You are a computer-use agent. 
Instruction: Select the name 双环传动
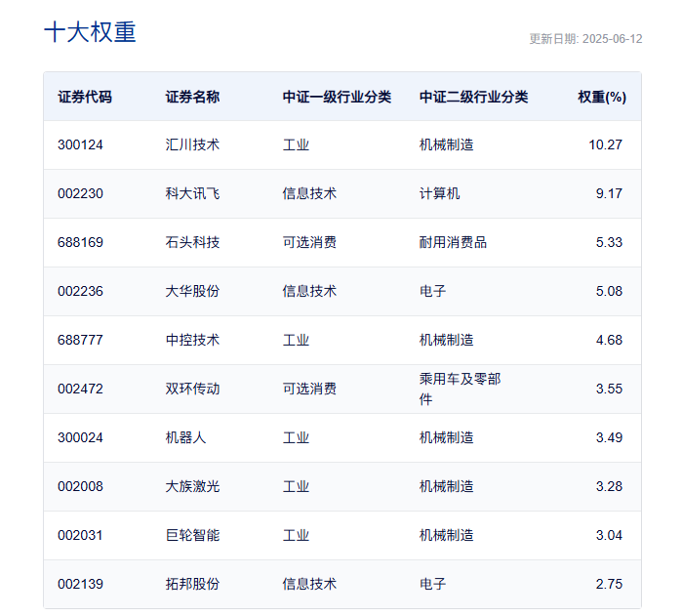pos(192,389)
